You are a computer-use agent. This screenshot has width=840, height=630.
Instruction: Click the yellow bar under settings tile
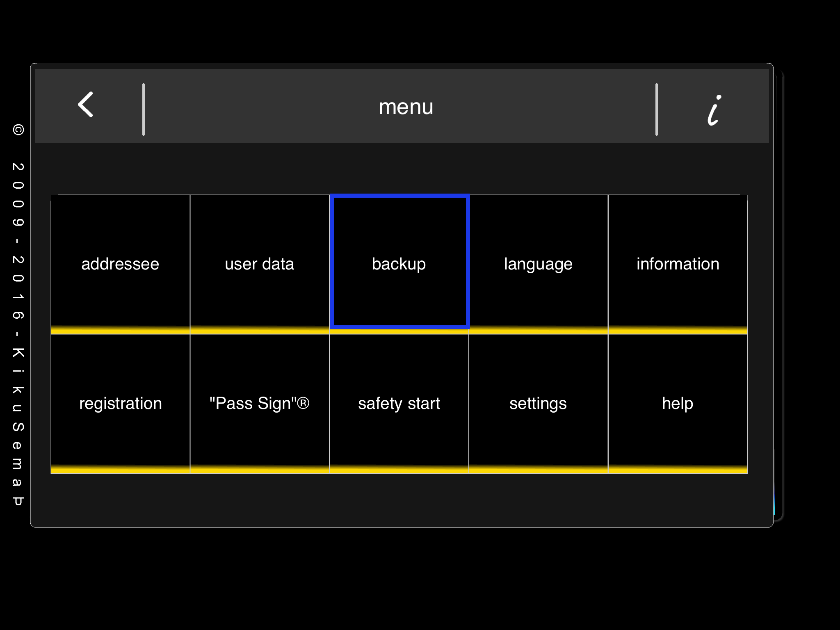(x=538, y=469)
